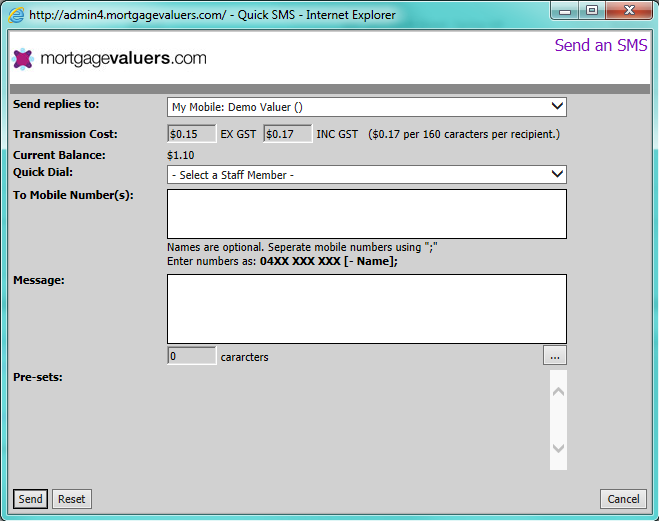This screenshot has height=521, width=659.
Task: Click the Pre-sets label
Action: click(x=37, y=377)
